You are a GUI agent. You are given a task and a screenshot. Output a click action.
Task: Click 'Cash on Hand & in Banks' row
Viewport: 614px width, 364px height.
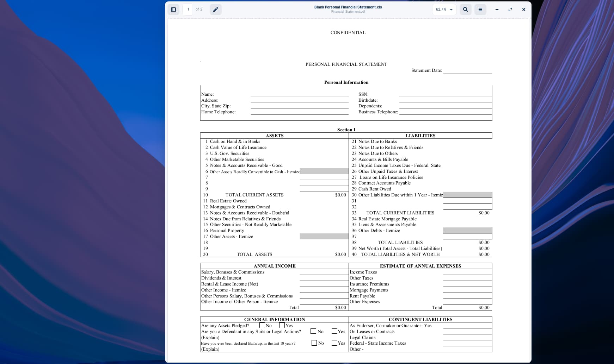click(x=235, y=142)
